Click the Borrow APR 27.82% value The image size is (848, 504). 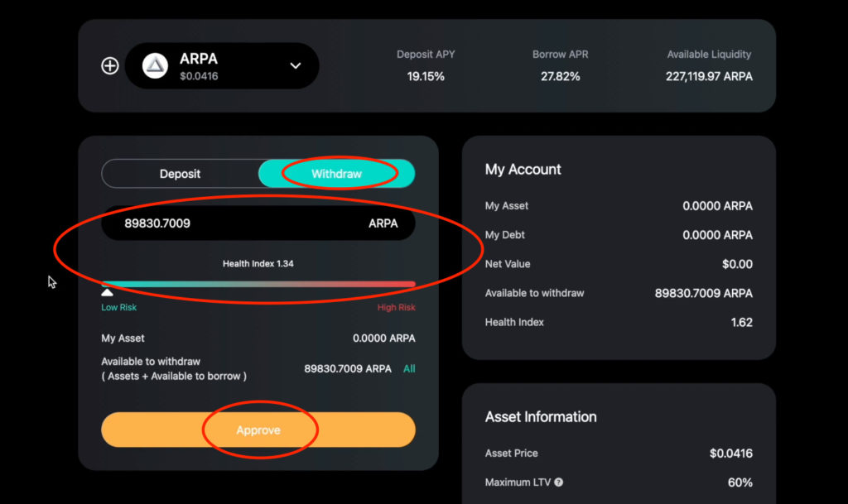pos(561,77)
